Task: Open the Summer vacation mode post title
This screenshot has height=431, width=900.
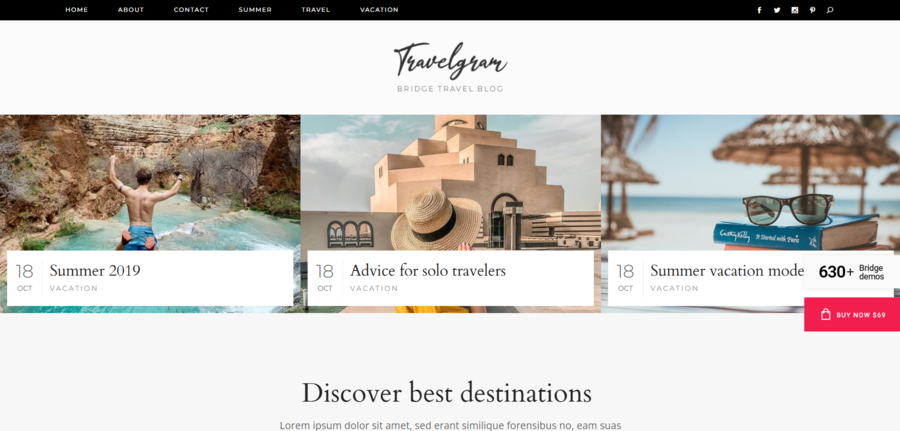Action: coord(727,270)
